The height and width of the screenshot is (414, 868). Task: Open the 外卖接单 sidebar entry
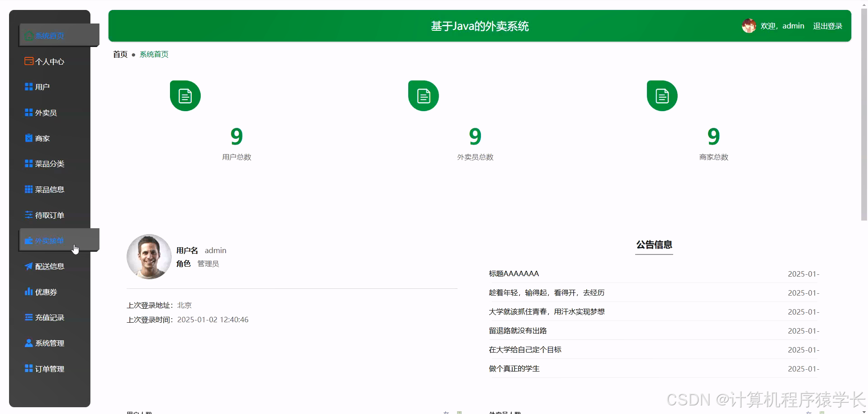[x=50, y=240]
